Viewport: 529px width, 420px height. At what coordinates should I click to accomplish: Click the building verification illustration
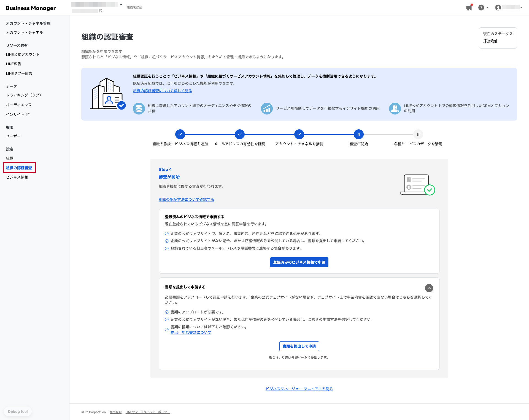(x=108, y=94)
